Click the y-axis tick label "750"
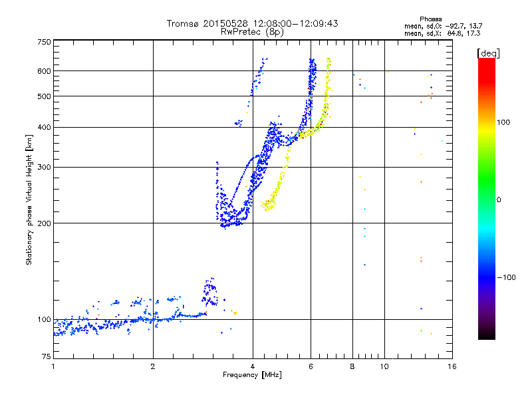Viewport: 532px width, 399px height. (45, 42)
